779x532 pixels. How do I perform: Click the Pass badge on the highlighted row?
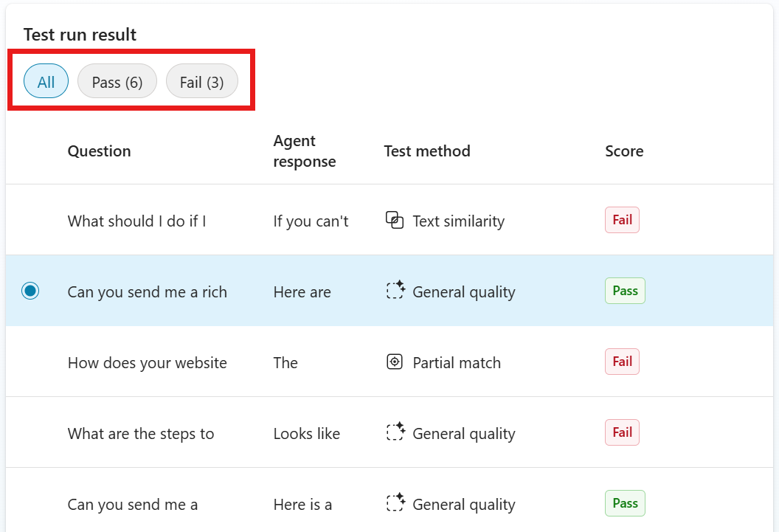[625, 290]
